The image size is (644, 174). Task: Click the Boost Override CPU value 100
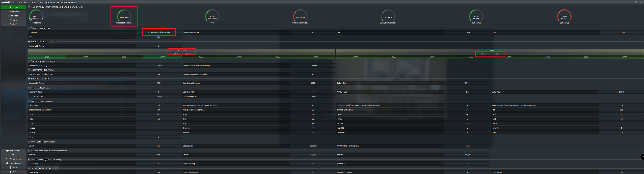(313, 33)
